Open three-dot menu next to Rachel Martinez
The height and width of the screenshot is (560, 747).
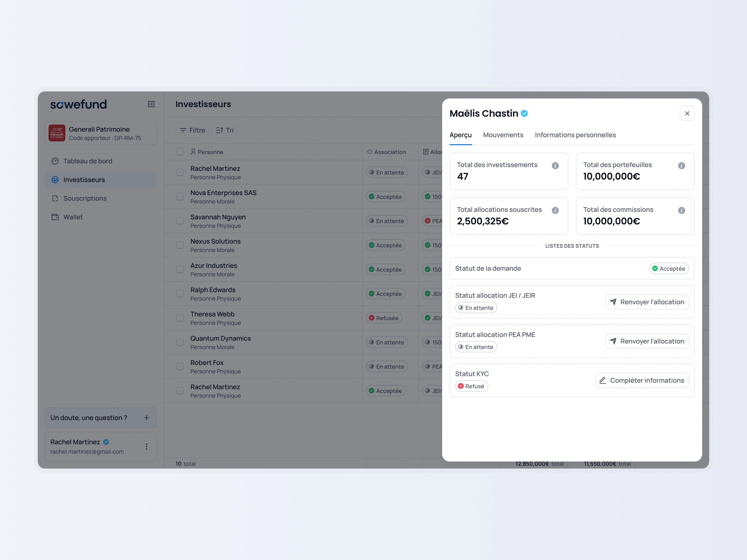pos(147,447)
